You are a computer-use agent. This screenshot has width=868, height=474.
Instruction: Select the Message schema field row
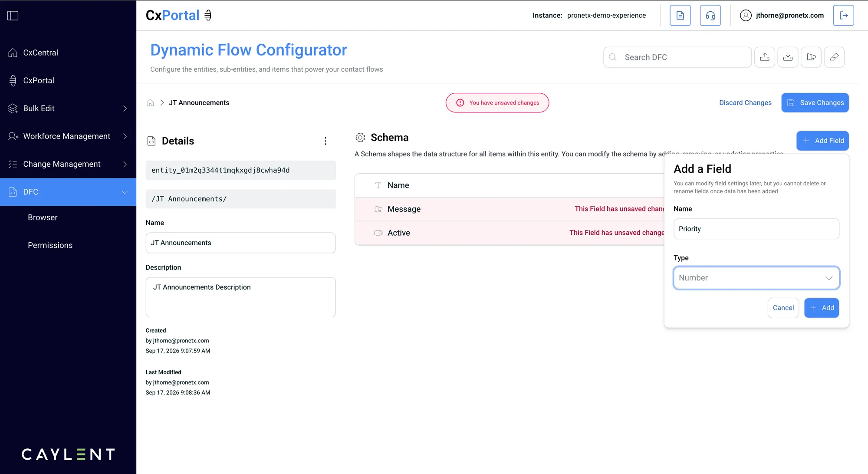pos(509,209)
